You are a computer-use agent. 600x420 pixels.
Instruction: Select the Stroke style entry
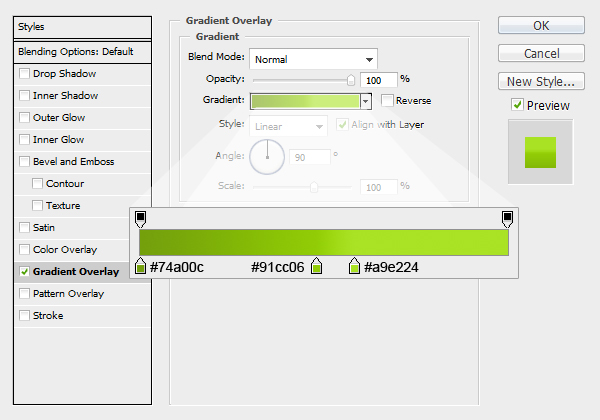48,316
